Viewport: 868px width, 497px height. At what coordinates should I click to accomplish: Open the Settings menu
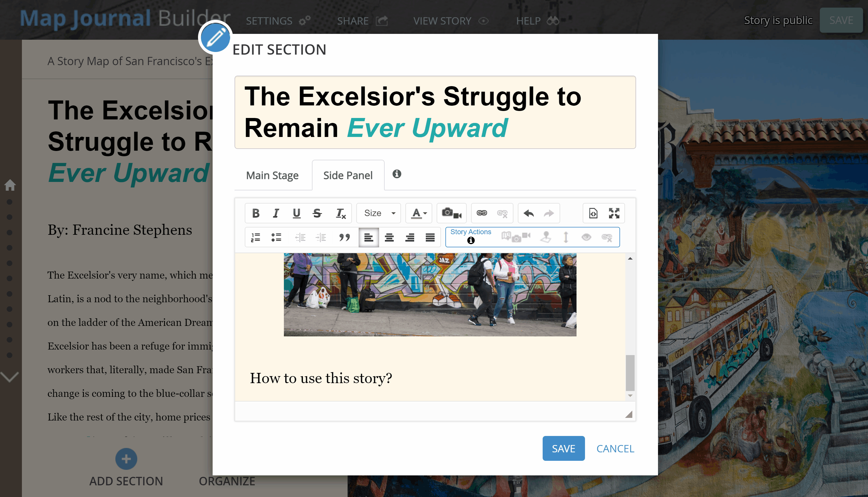[x=278, y=21]
